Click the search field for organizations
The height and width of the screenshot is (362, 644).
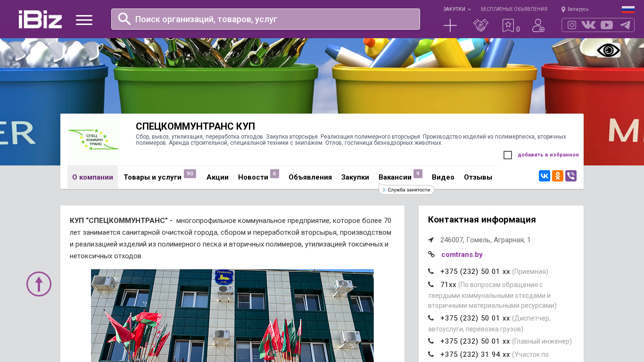[265, 19]
